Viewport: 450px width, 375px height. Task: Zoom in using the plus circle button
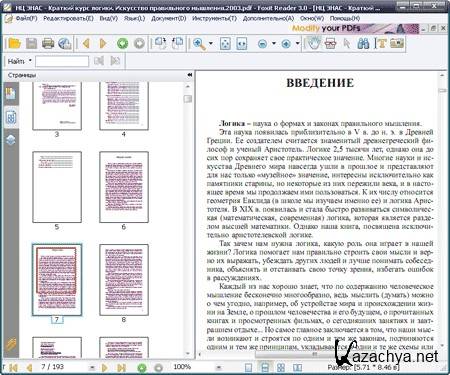click(286, 44)
